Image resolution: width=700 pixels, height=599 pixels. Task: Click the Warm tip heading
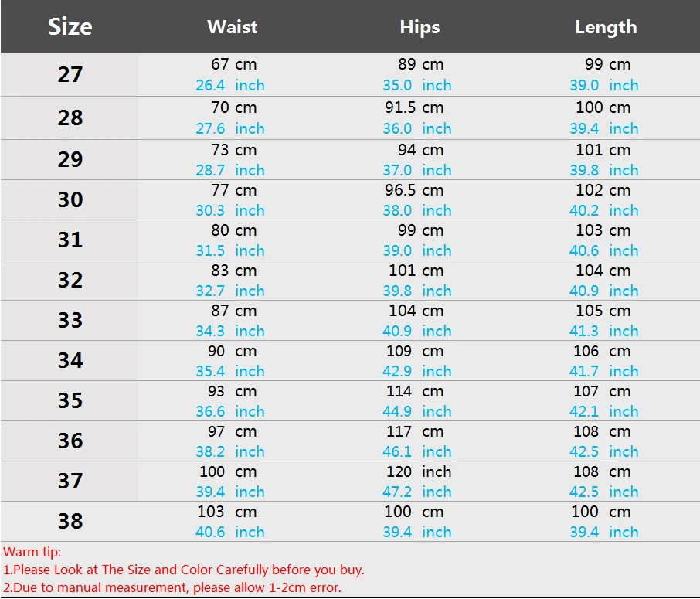click(x=32, y=552)
